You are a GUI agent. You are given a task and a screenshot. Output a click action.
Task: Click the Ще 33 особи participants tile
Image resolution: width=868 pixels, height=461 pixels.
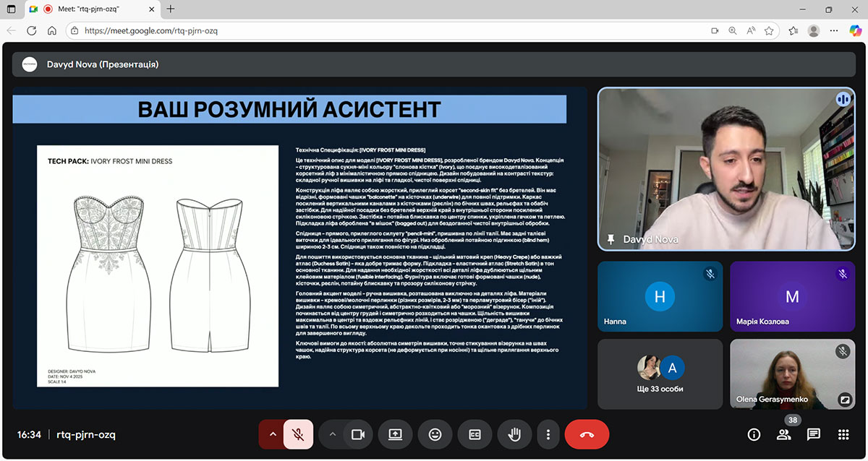tap(660, 374)
